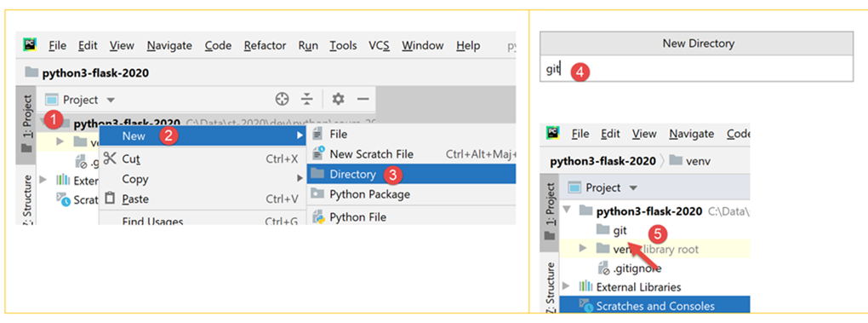The image size is (868, 323).
Task: Select File in the New submenu
Action: [x=411, y=134]
